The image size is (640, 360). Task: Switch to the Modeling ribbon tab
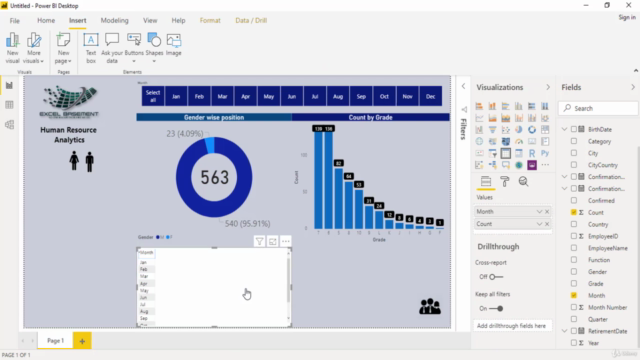115,20
